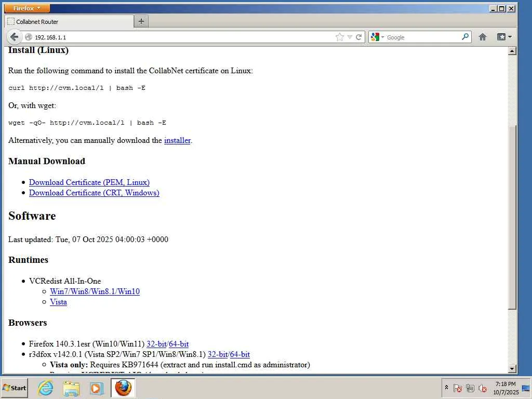
Task: Download Certificate (PEM, Linux) link
Action: pyautogui.click(x=89, y=182)
